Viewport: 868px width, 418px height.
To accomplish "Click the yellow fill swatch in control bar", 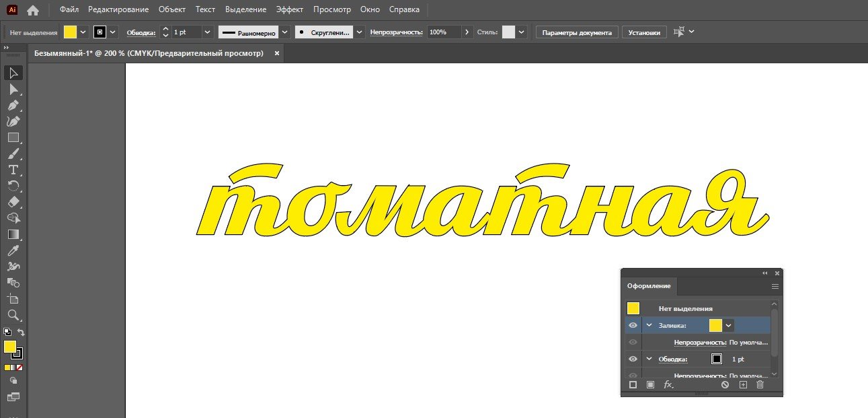I will tap(71, 32).
